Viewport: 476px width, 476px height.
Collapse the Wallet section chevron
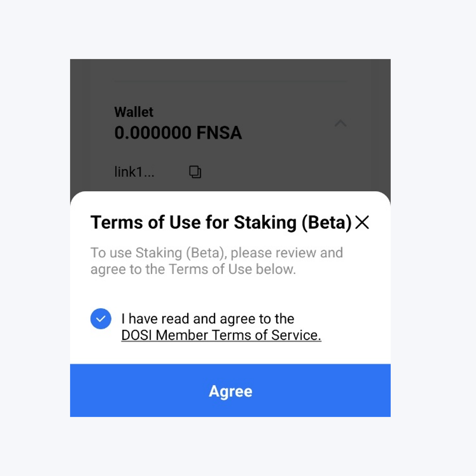point(340,123)
